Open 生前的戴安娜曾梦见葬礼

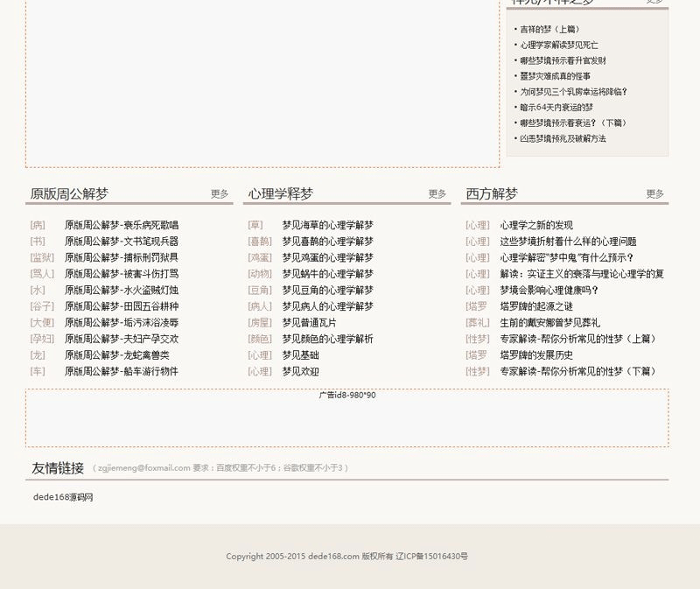(x=550, y=322)
